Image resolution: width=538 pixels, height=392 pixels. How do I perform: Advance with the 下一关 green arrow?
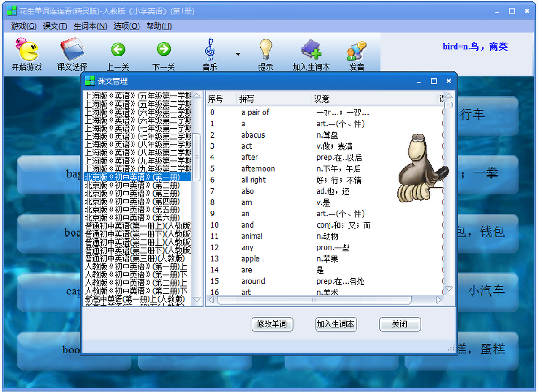tap(164, 49)
